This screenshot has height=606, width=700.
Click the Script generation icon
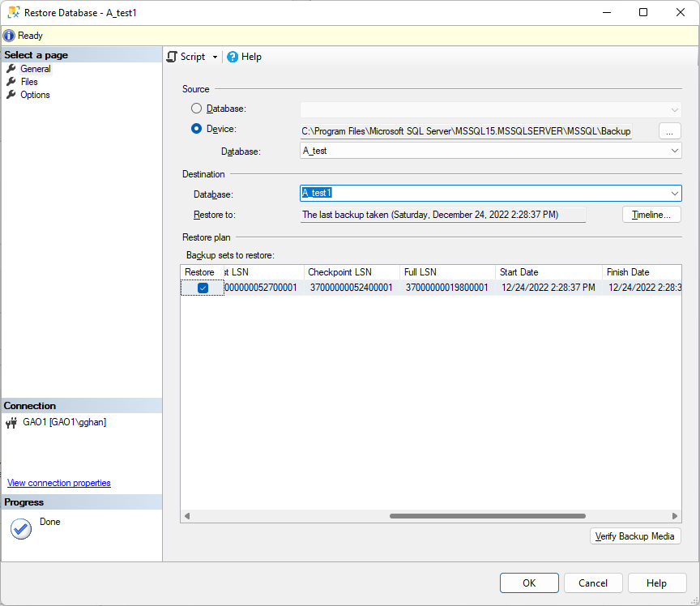pos(172,57)
